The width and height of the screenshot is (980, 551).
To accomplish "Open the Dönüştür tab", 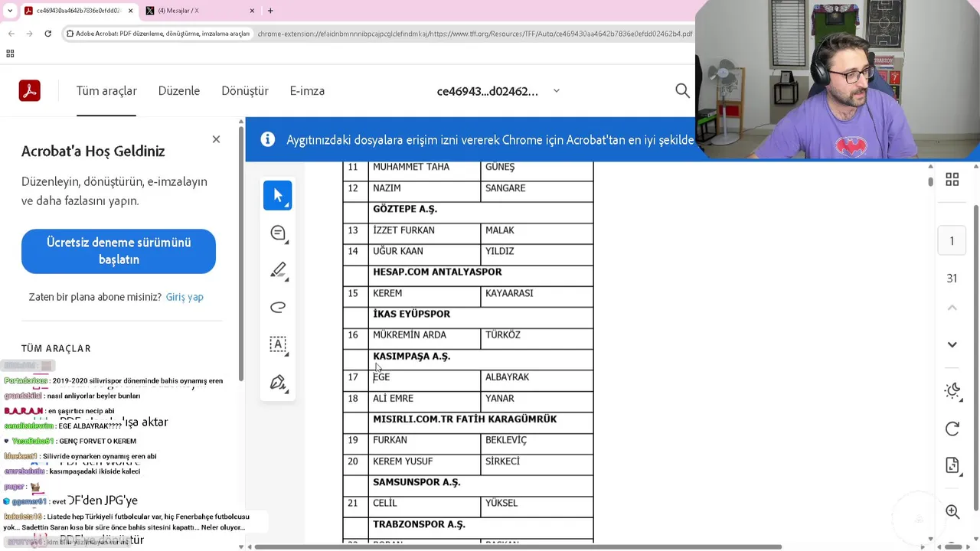I will pyautogui.click(x=245, y=91).
